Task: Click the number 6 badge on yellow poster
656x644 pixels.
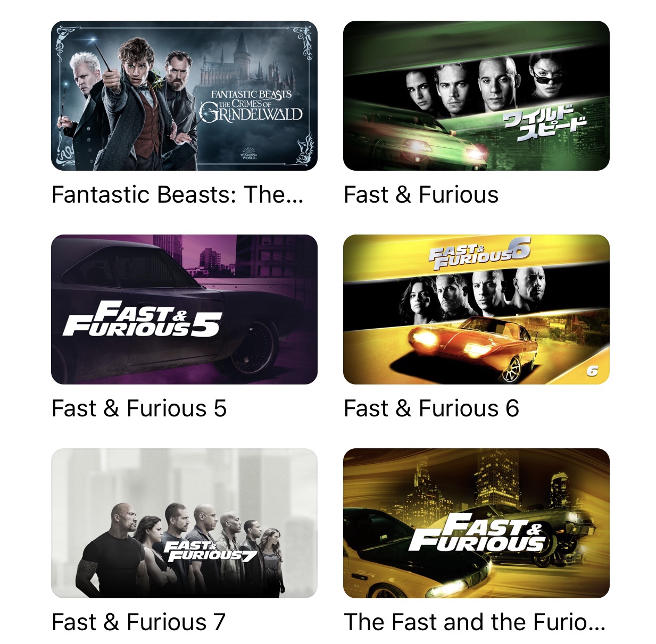Action: click(592, 371)
